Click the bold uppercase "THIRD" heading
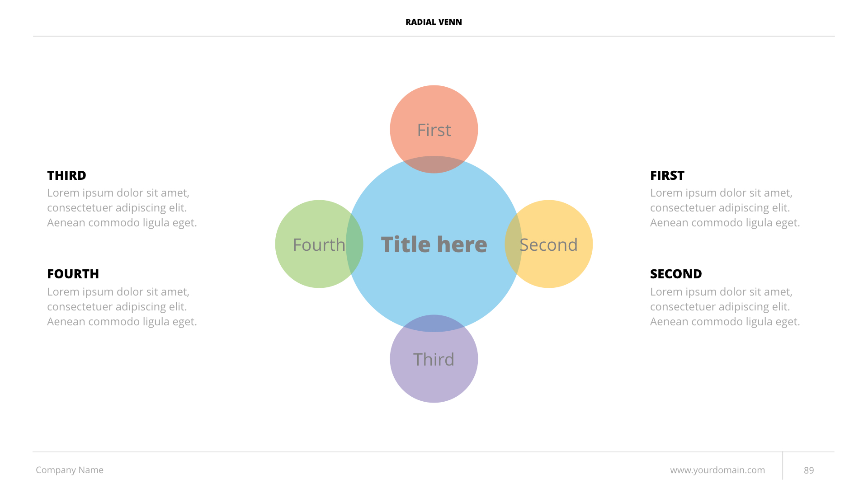The height and width of the screenshot is (488, 868). click(x=66, y=175)
